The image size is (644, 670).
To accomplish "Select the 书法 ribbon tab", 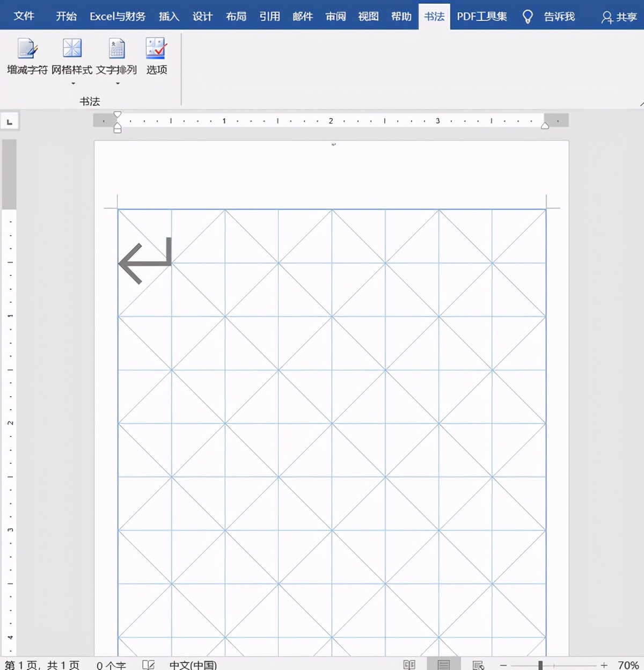I will [434, 16].
